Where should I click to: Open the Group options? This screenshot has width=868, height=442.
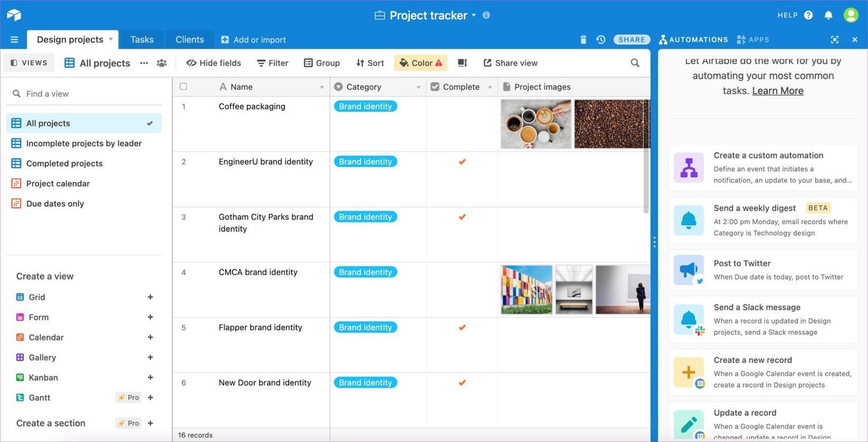(x=322, y=63)
